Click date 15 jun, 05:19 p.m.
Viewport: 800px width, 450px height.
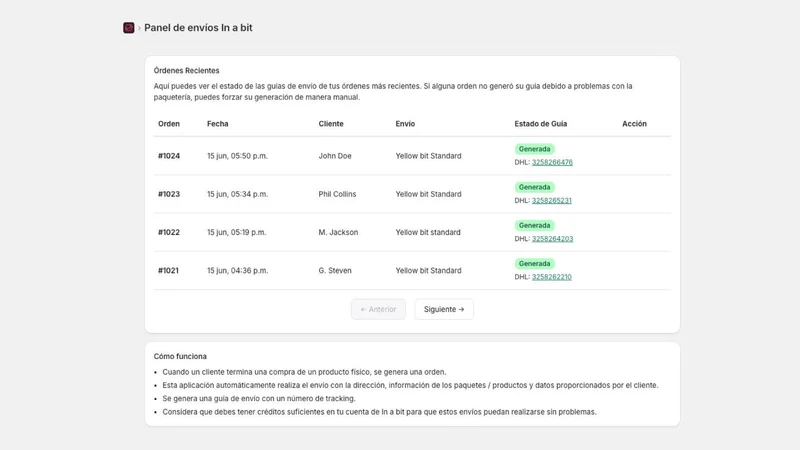pos(236,233)
